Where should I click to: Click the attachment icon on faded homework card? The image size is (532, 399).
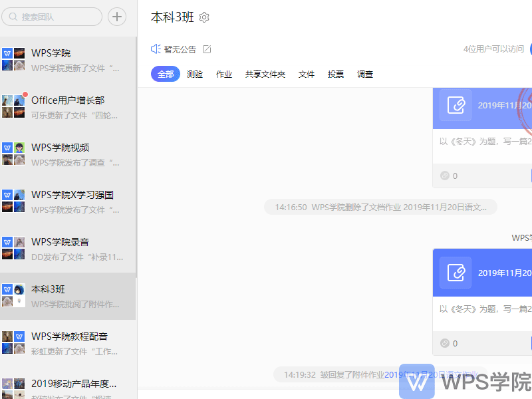tap(456, 105)
